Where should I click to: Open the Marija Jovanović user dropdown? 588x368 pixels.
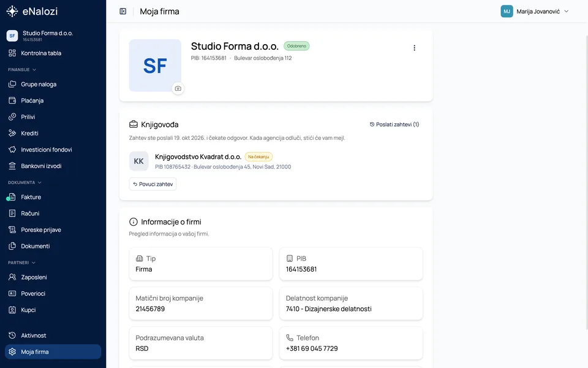click(535, 11)
